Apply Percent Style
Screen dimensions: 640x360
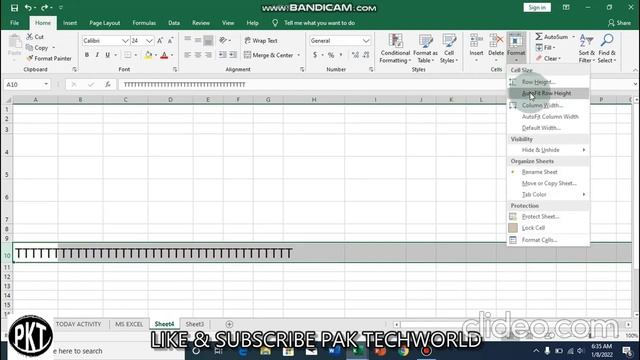pos(331,55)
